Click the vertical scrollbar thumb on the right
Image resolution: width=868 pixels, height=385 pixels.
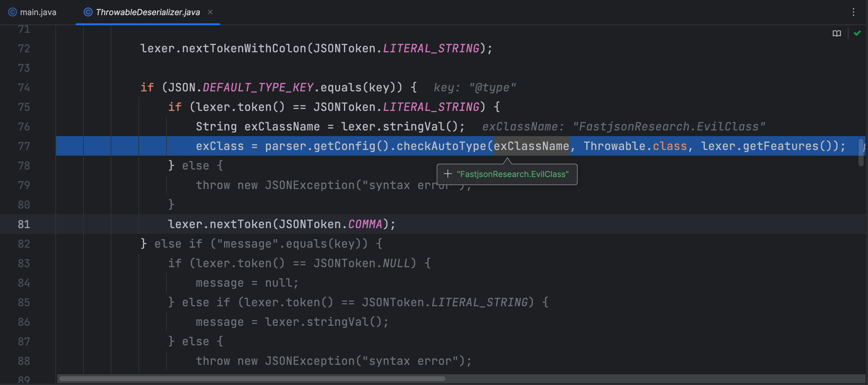tap(861, 152)
